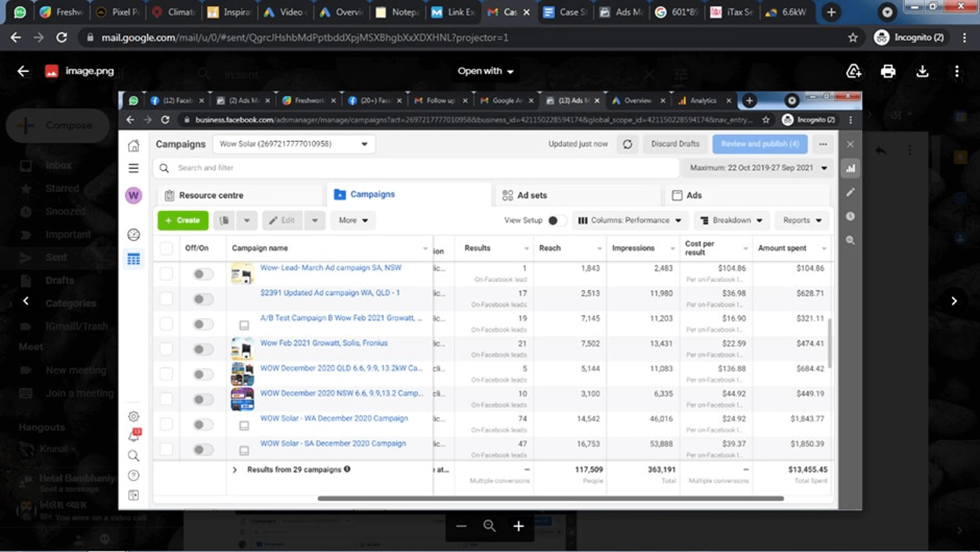980x552 pixels.
Task: Zoom in with the plus icon
Action: point(518,526)
